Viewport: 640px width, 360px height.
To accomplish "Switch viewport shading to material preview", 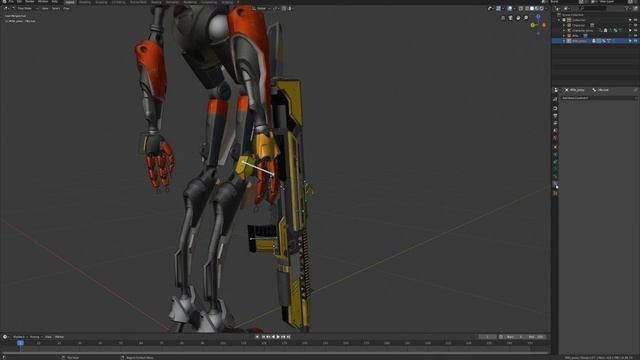I will click(x=537, y=9).
